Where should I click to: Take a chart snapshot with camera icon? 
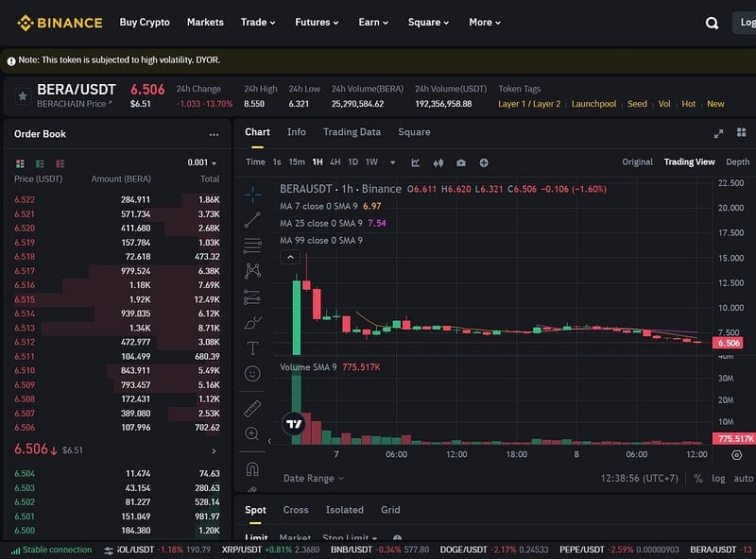click(x=461, y=162)
